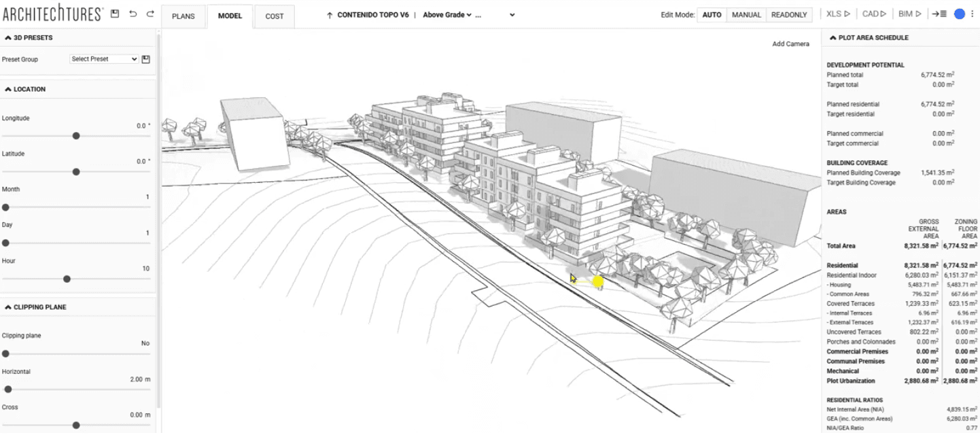Click the three-dot overflow menu icon
This screenshot has height=435, width=980.
pos(972,13)
